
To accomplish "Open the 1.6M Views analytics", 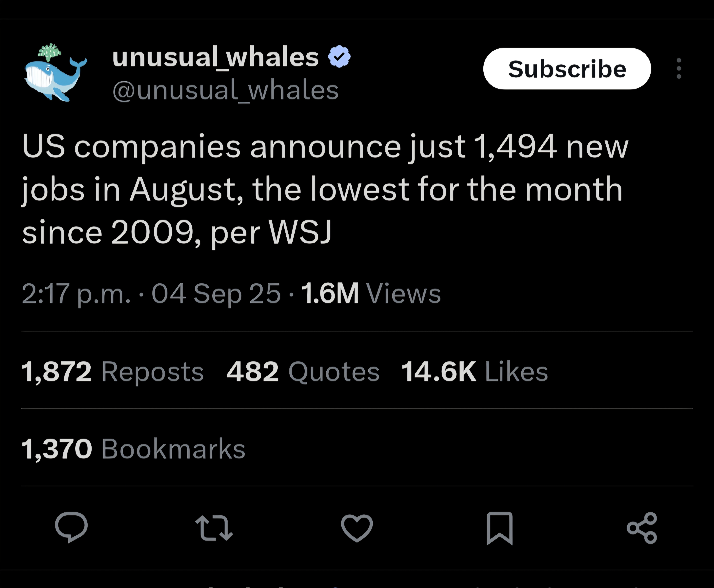I will click(371, 293).
